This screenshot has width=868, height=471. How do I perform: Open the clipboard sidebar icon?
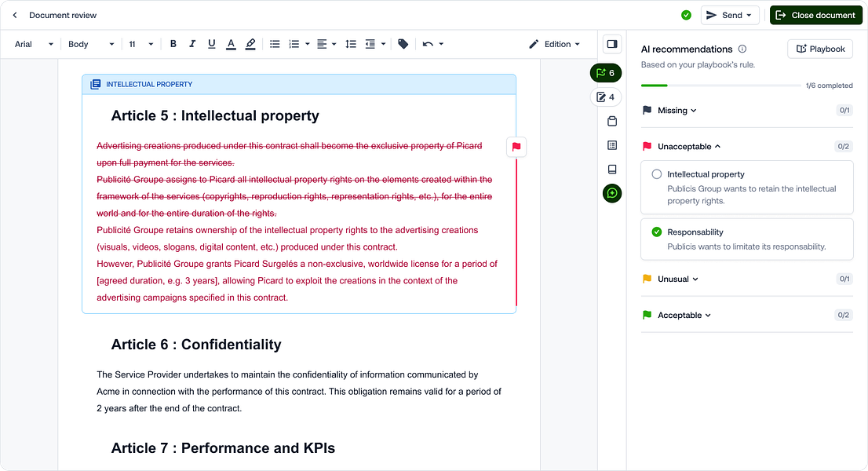[x=611, y=121]
